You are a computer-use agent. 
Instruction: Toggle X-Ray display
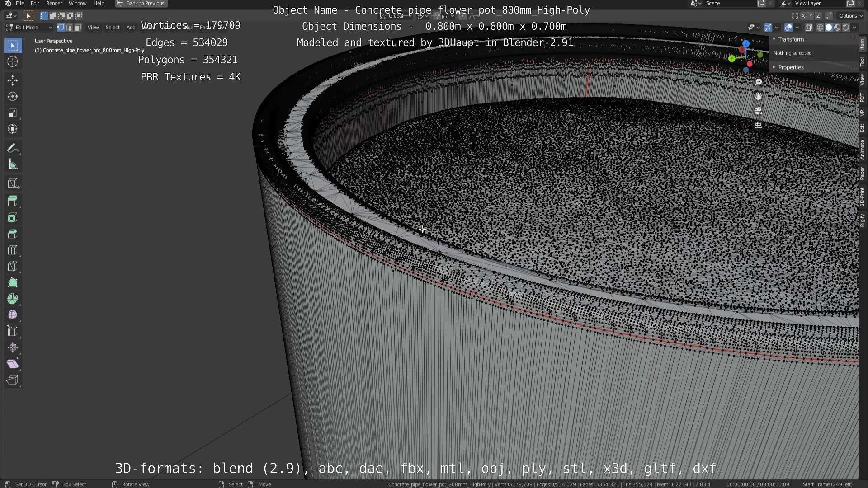point(809,28)
